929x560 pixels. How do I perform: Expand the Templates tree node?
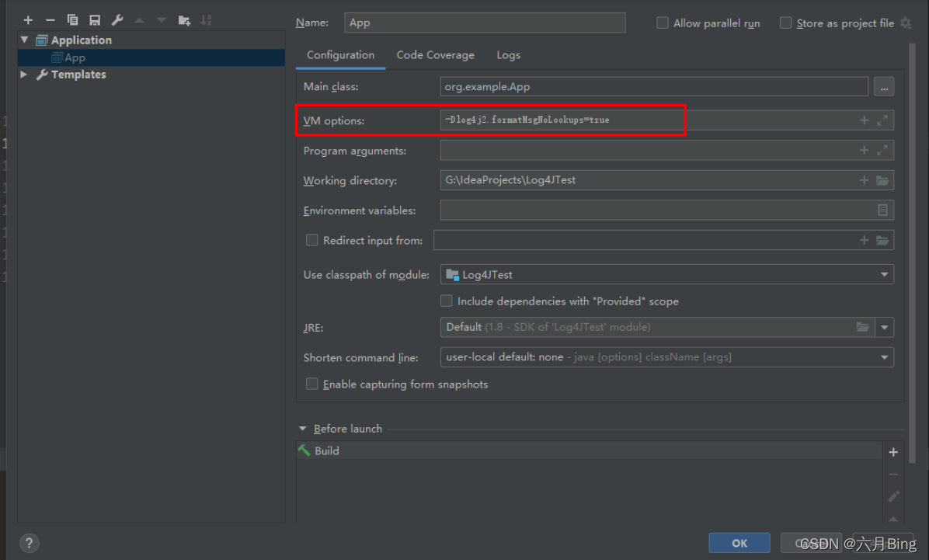[x=24, y=75]
